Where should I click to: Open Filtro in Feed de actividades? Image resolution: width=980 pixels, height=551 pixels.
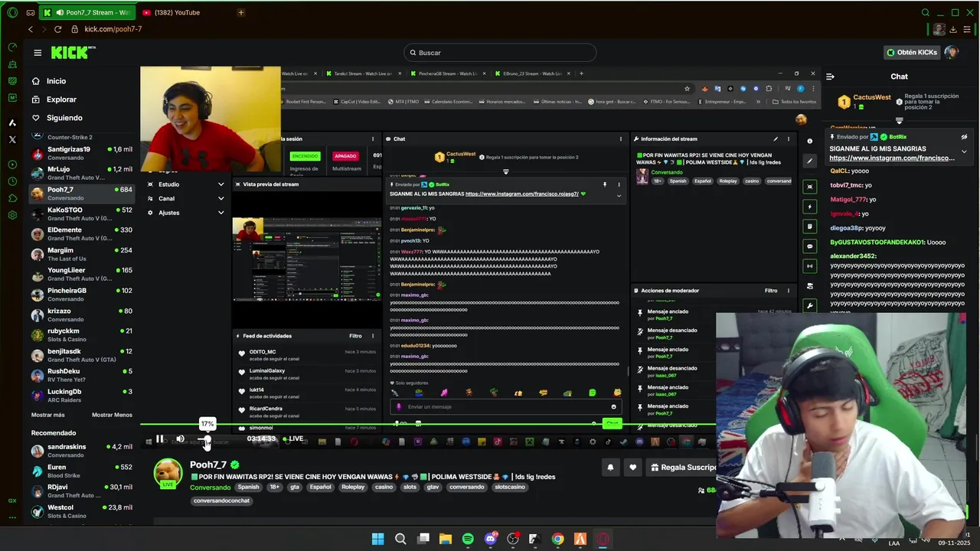pos(355,336)
